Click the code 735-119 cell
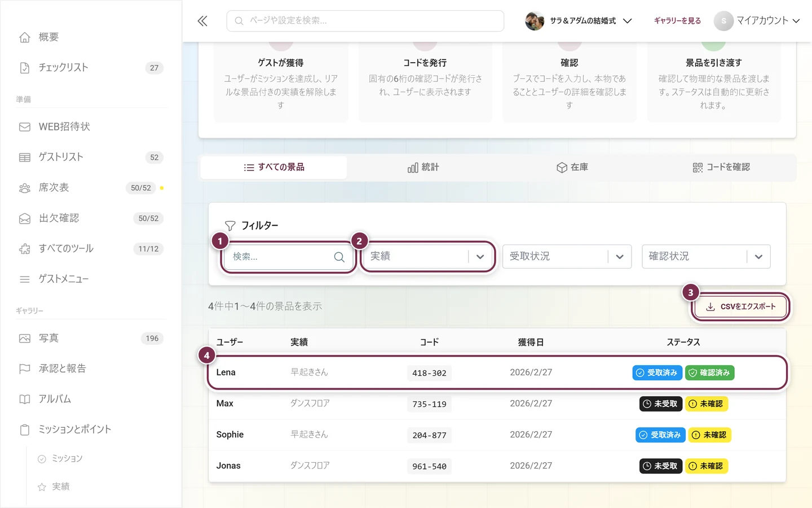 429,405
